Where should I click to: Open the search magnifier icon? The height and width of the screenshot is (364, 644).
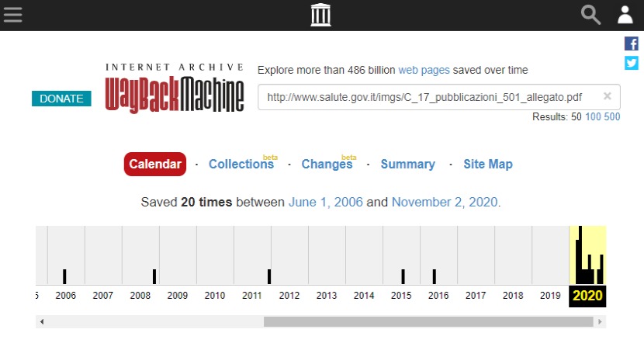(590, 15)
